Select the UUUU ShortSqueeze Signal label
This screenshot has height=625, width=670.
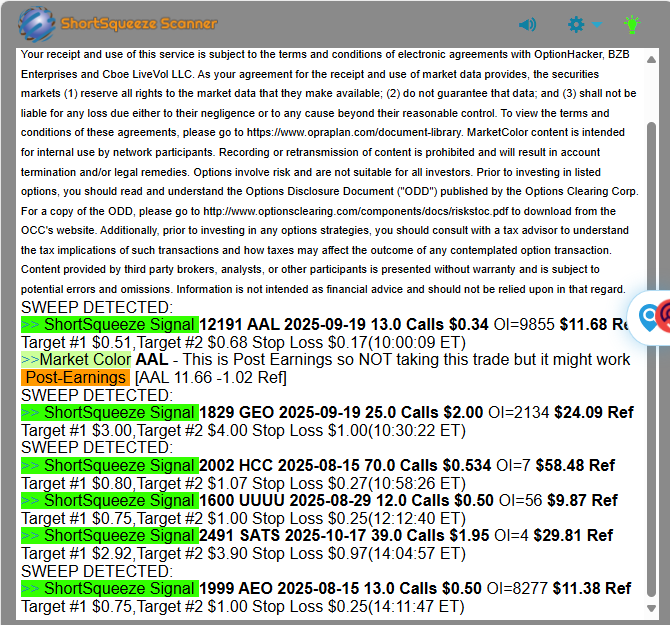[x=110, y=500]
